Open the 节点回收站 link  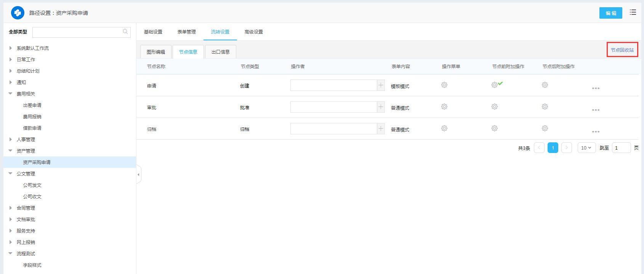(x=622, y=50)
